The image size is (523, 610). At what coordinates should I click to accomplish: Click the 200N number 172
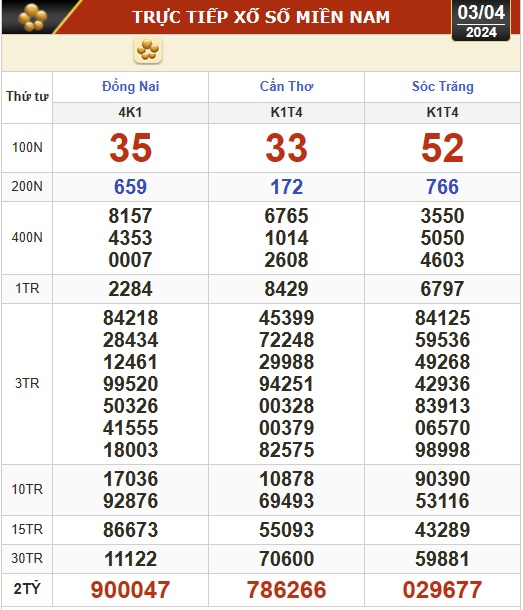[x=286, y=187]
